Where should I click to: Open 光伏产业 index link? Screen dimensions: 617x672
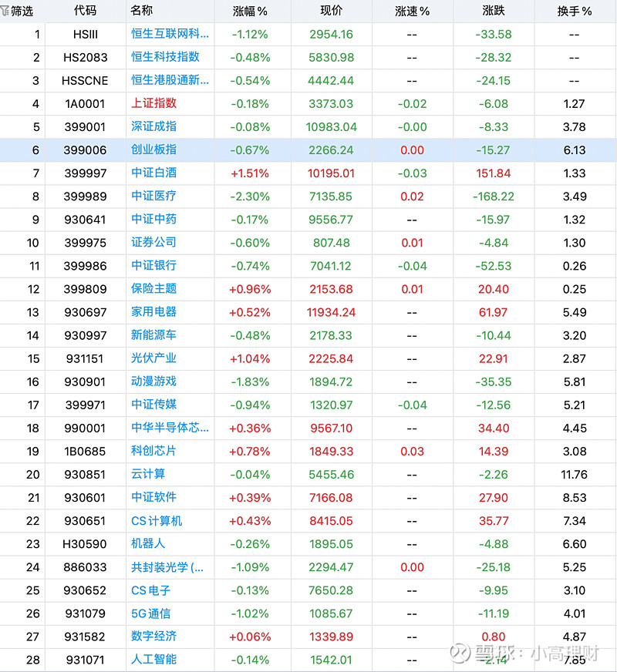pos(153,358)
